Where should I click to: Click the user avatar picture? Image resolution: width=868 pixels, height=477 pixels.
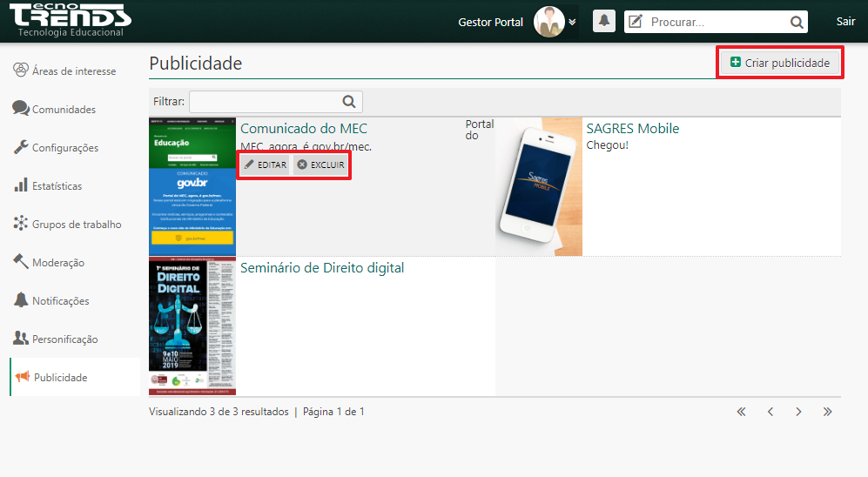click(x=548, y=22)
